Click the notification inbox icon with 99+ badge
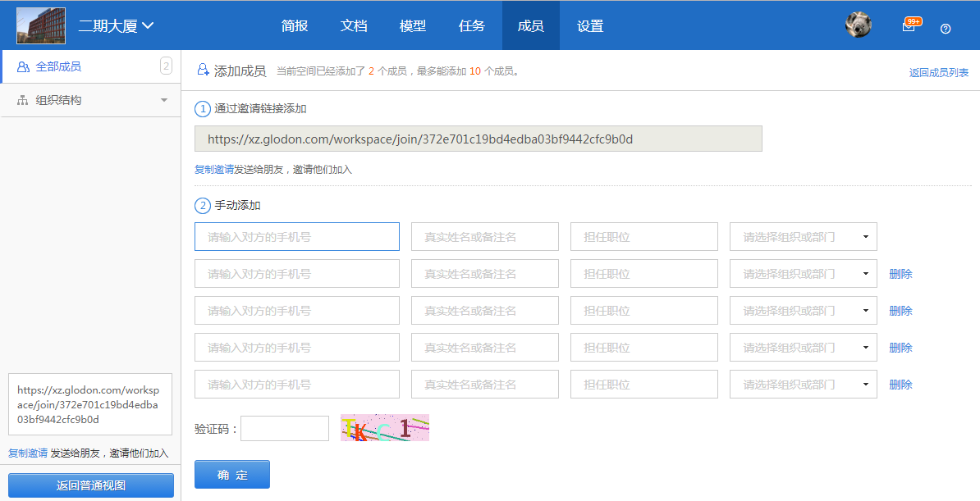 tap(909, 26)
